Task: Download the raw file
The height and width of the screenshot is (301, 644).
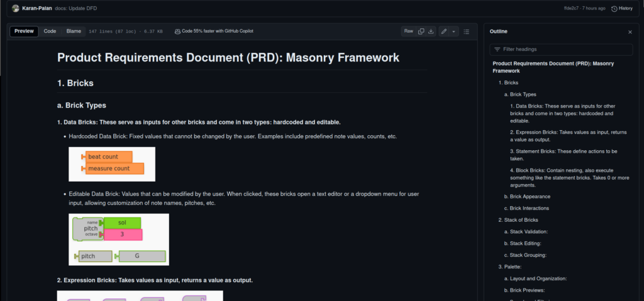Action: click(431, 31)
